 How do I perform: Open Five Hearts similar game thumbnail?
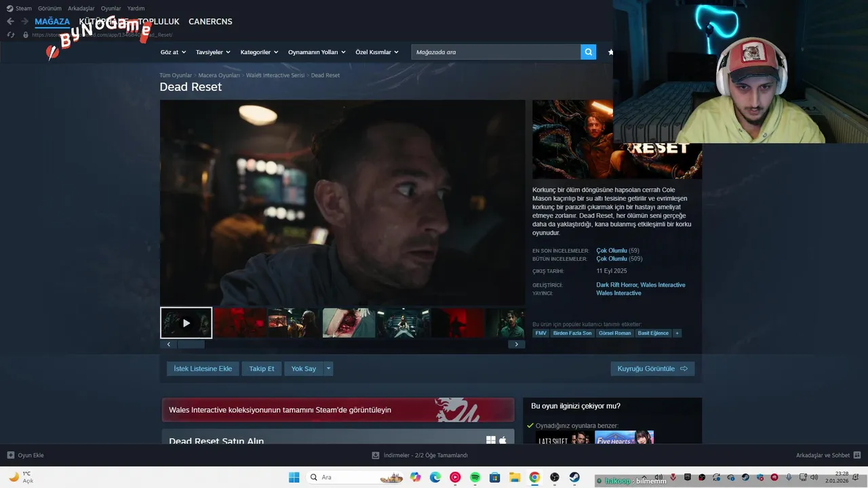[624, 437]
